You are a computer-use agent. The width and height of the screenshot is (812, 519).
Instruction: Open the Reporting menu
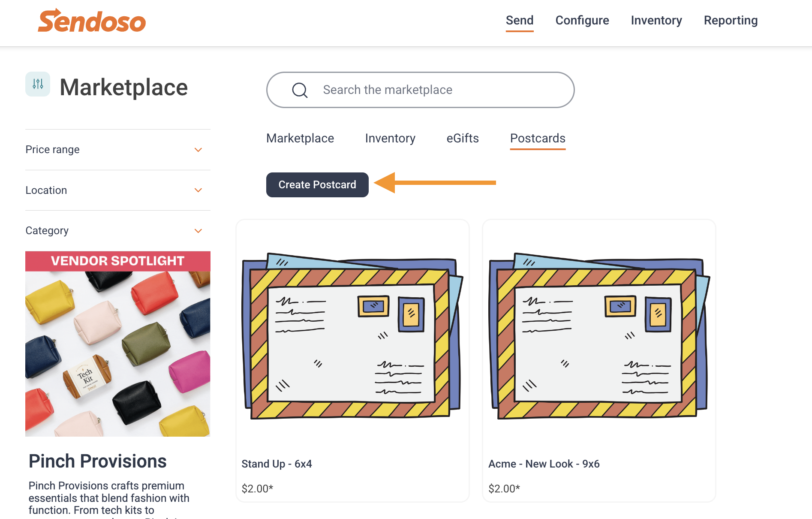tap(731, 21)
